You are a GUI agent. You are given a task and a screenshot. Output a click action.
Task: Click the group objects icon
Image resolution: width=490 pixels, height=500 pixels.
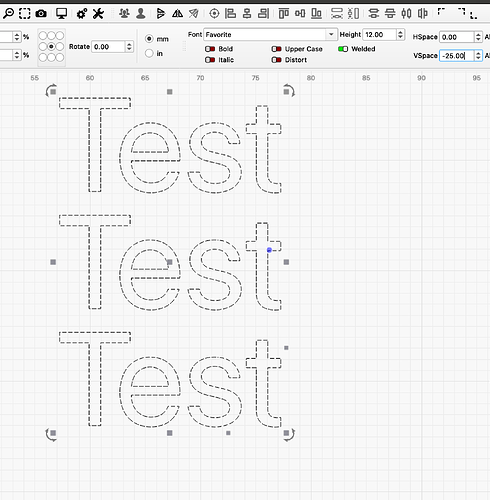click(124, 14)
